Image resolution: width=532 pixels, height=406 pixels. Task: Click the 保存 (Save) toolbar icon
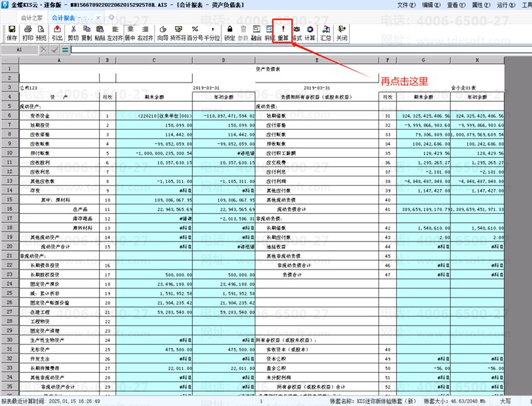coord(12,33)
